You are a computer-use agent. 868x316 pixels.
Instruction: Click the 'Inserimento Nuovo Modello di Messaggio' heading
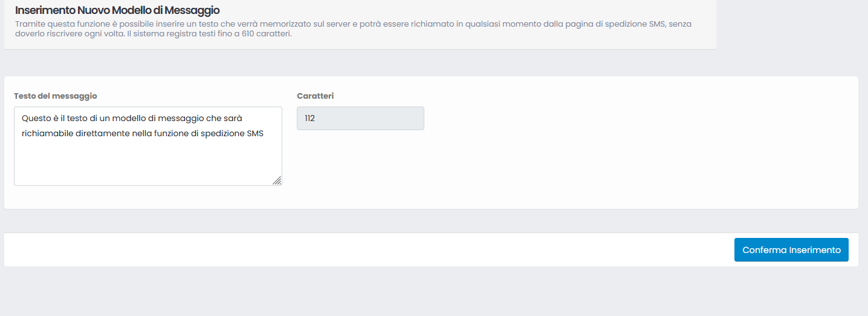click(x=117, y=11)
